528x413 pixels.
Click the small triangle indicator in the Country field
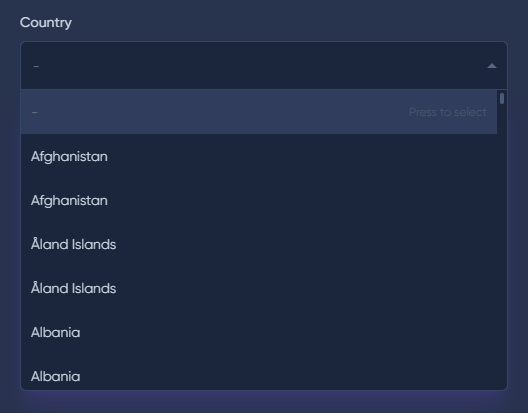click(x=492, y=66)
